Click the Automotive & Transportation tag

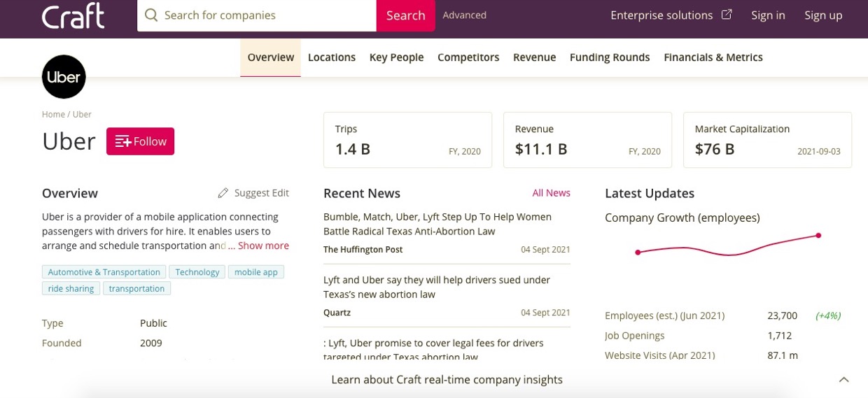(104, 272)
